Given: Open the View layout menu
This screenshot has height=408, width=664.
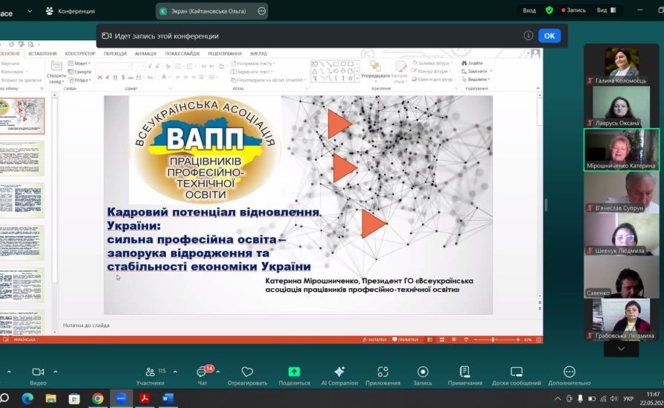Looking at the screenshot, I should 605,10.
